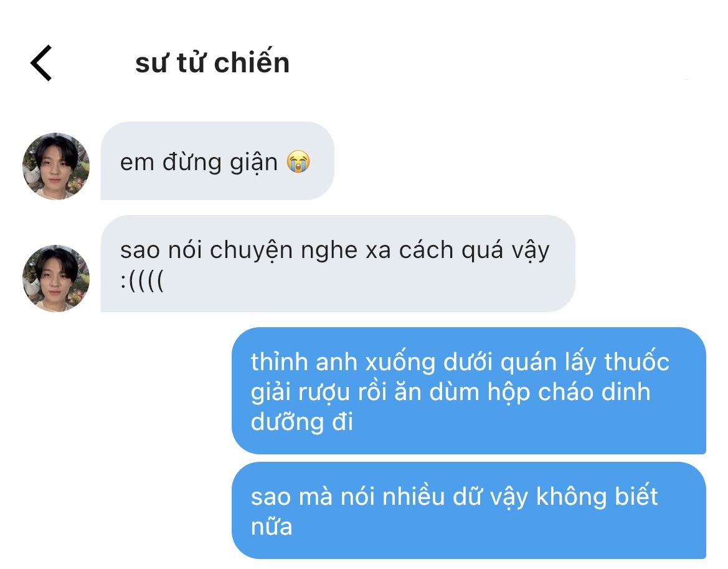Select the "sao nói chuyện nghe xa cách" bubble
The width and height of the screenshot is (728, 569).
pos(338,264)
